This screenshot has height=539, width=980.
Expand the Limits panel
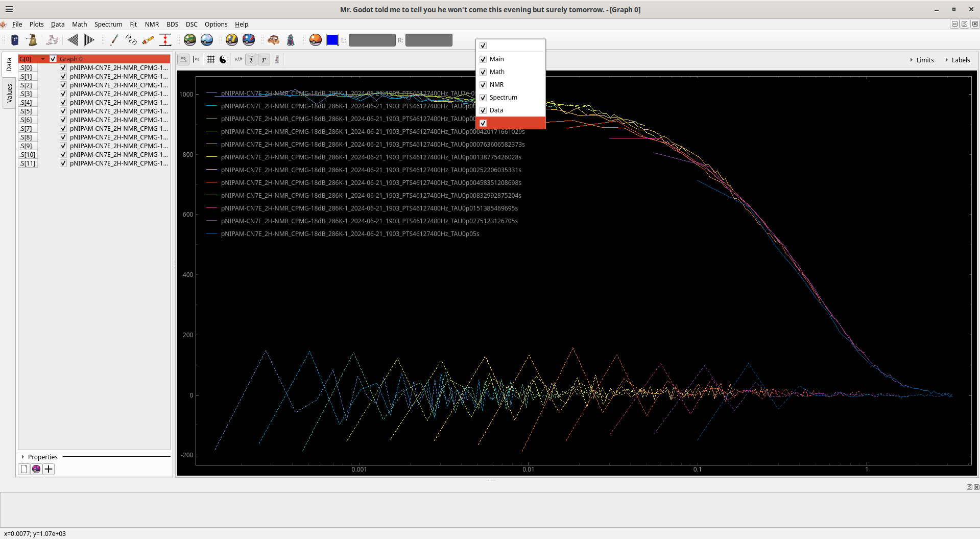coord(922,60)
